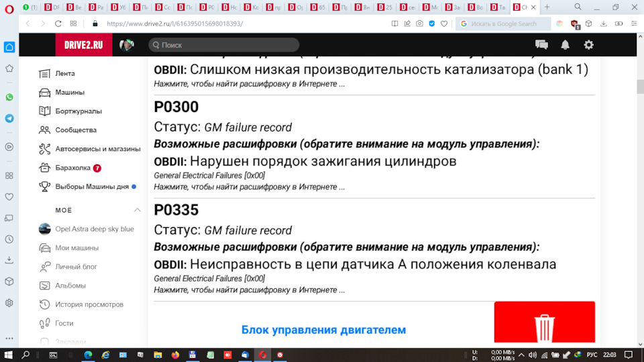Open the messages chat icon in header
Viewport: 644px width, 362px height.
pos(541,45)
